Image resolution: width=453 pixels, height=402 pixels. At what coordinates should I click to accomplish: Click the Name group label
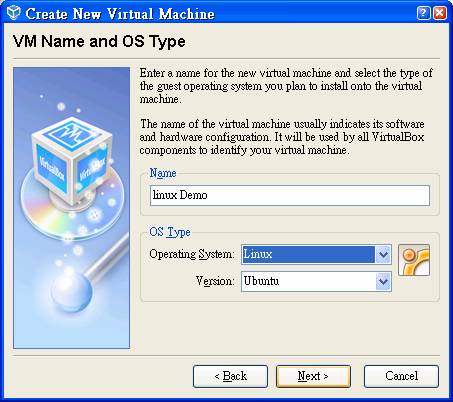[x=163, y=173]
